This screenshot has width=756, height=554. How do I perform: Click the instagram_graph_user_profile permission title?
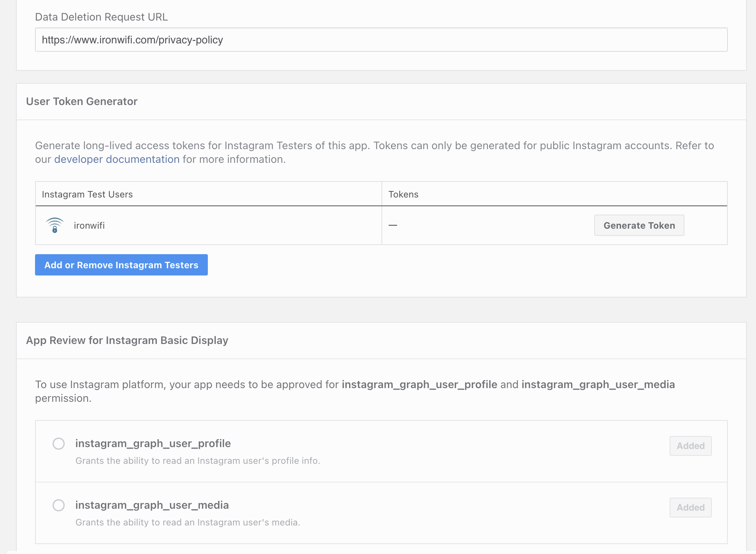153,444
